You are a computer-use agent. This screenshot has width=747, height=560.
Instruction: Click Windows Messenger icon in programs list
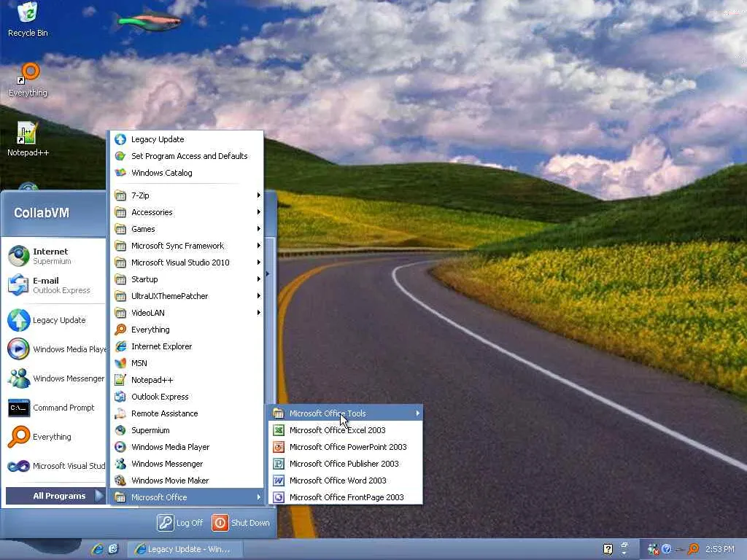click(120, 463)
